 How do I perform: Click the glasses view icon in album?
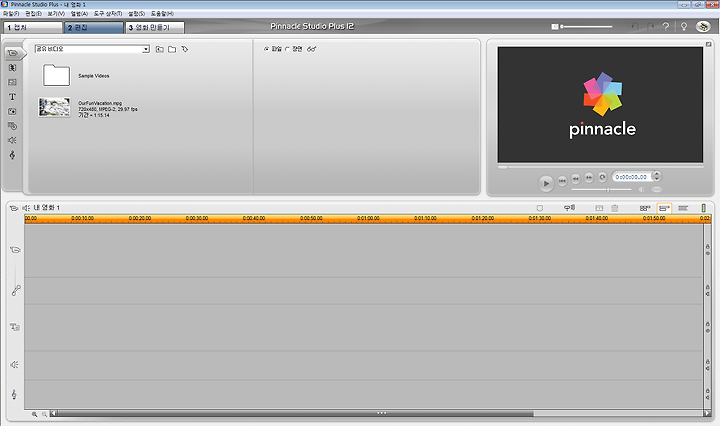312,49
